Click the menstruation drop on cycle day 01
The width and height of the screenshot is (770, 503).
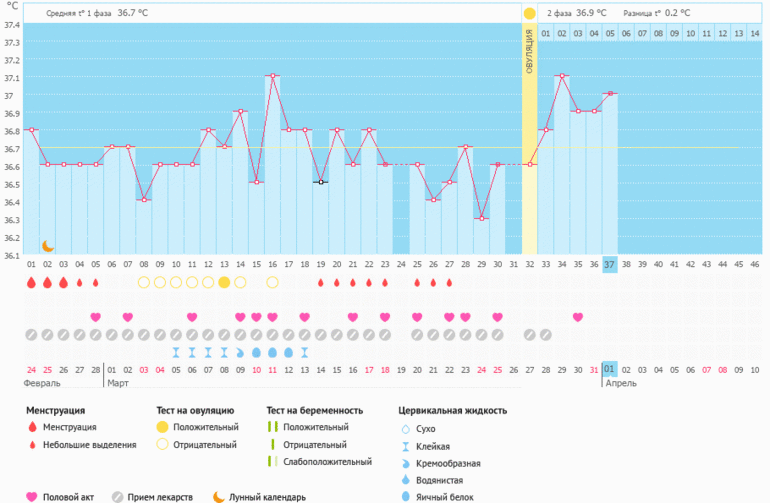pyautogui.click(x=31, y=283)
